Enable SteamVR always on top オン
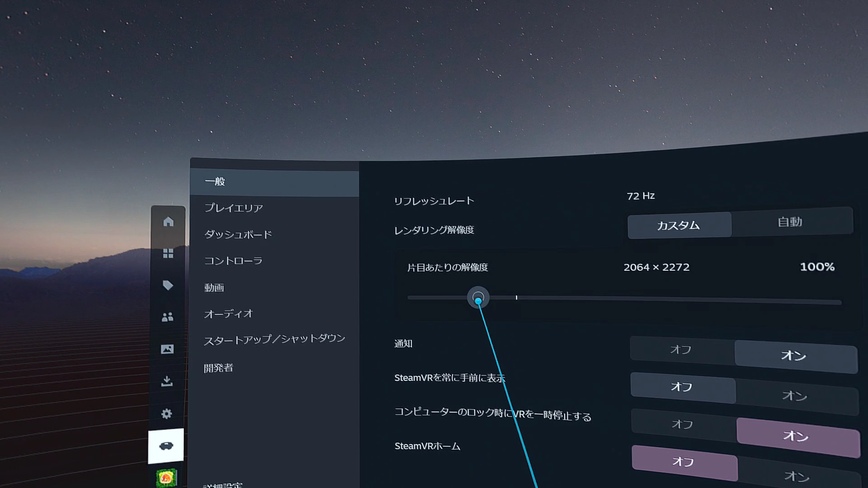This screenshot has width=868, height=488. tap(795, 396)
